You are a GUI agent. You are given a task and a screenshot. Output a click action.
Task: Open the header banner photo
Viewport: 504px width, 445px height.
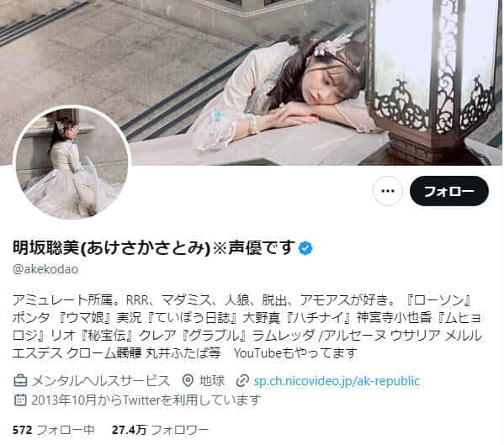coord(252,82)
